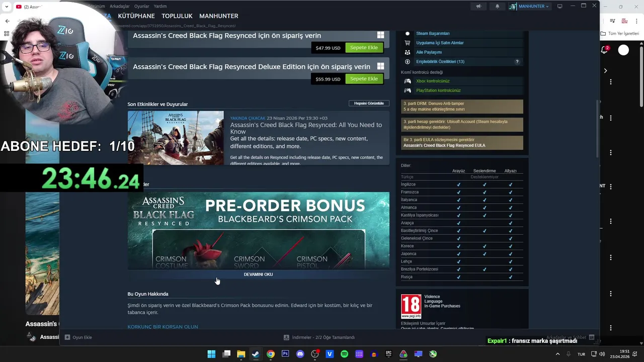Click the Ubisoft Account requirement notice

pos(462,125)
